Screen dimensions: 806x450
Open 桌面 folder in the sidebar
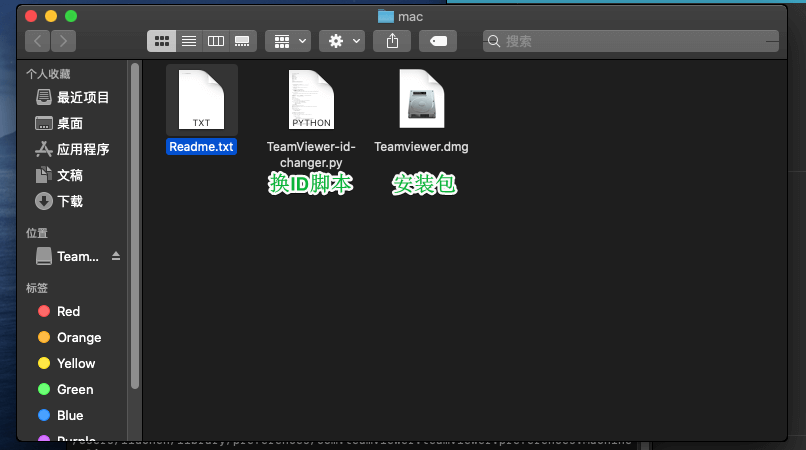pos(69,123)
